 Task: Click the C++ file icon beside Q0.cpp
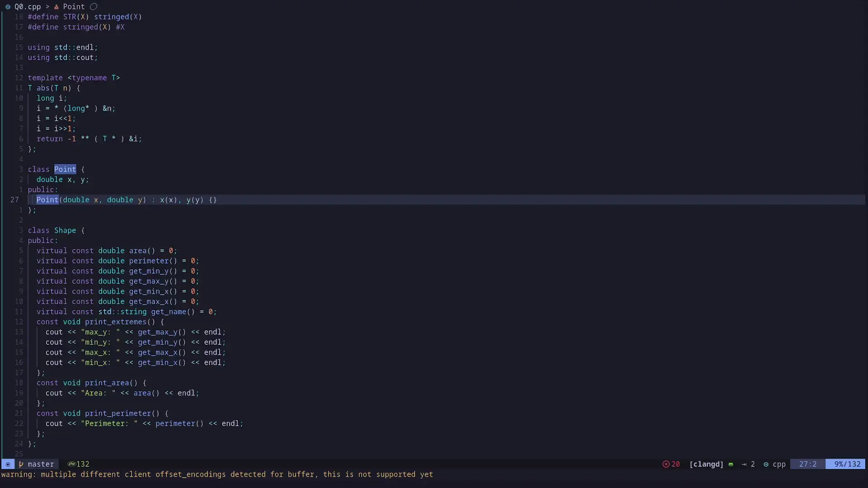click(x=8, y=7)
